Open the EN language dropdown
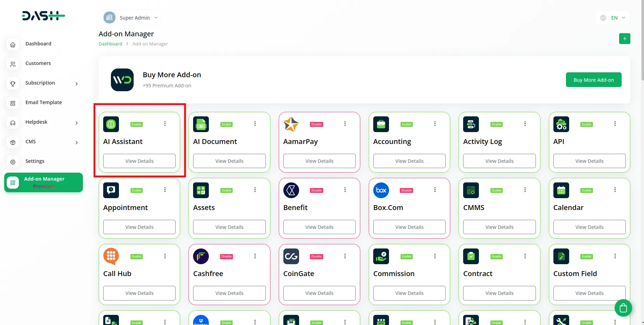 click(x=613, y=18)
